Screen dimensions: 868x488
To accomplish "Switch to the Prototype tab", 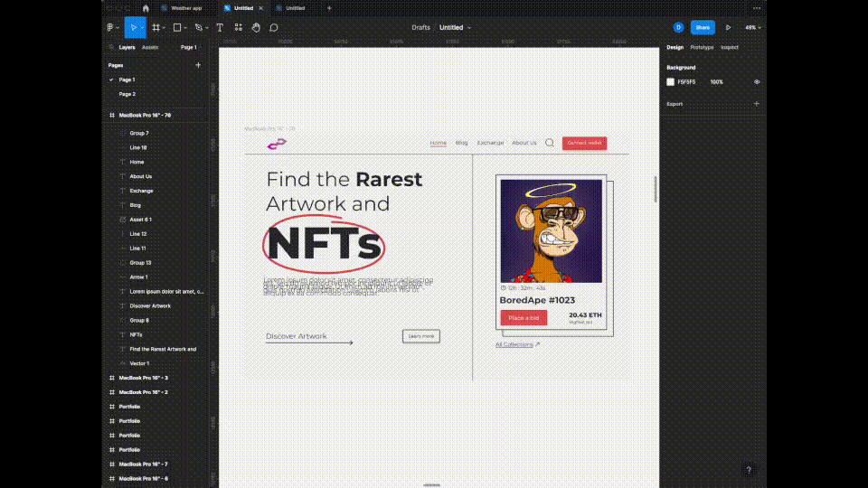I will (x=702, y=47).
